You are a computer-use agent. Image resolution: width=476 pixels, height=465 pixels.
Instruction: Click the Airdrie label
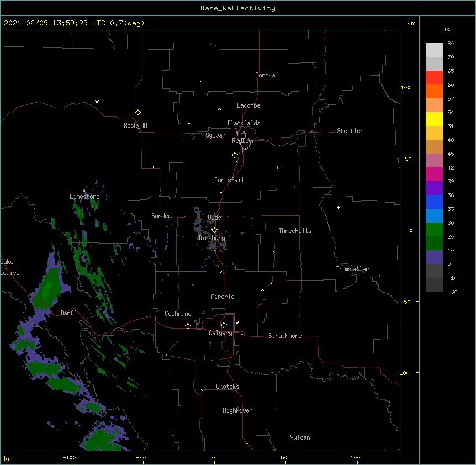pos(223,297)
